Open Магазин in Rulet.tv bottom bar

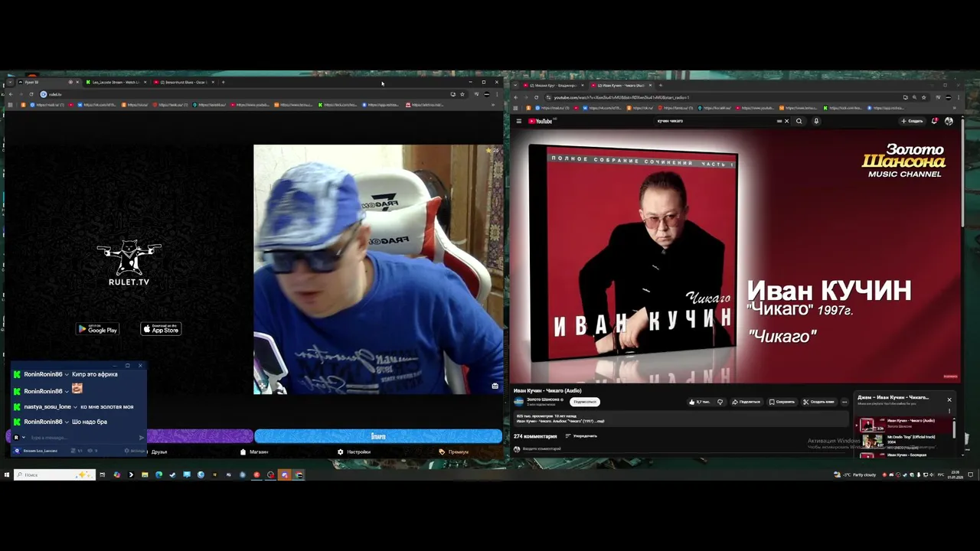(x=254, y=452)
